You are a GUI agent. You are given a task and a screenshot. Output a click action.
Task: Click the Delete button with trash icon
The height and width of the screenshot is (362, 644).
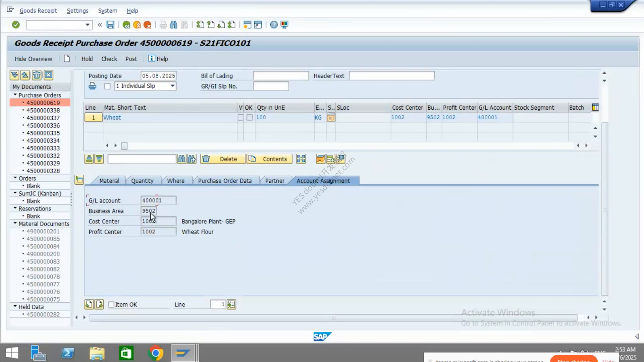coord(223,159)
